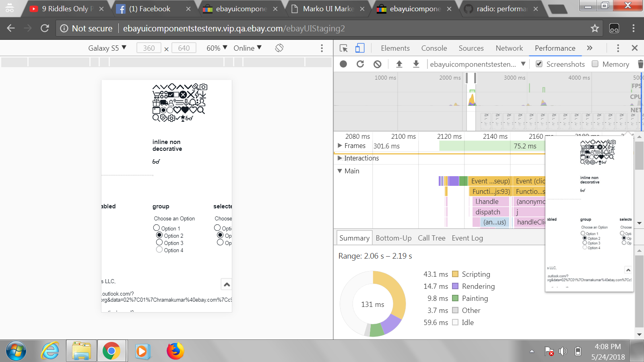Viewport: 644px width, 362px height.
Task: Select group radio Option 4
Action: pos(159,249)
